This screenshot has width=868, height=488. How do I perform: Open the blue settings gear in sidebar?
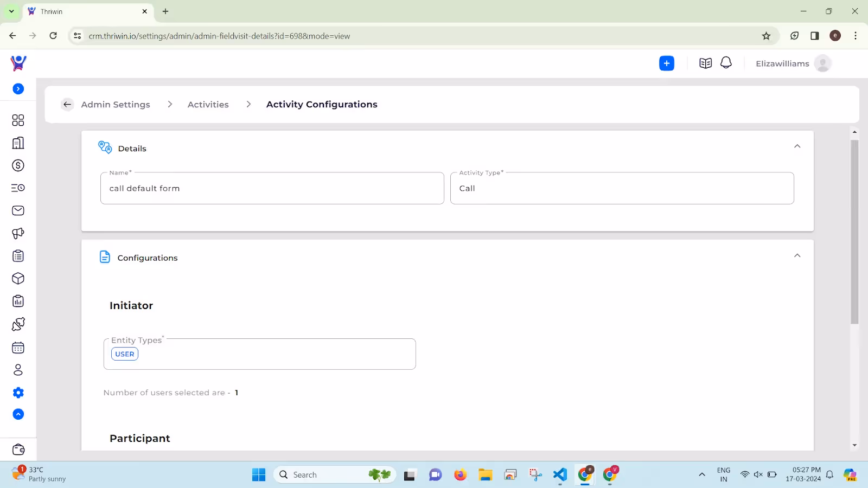[18, 393]
